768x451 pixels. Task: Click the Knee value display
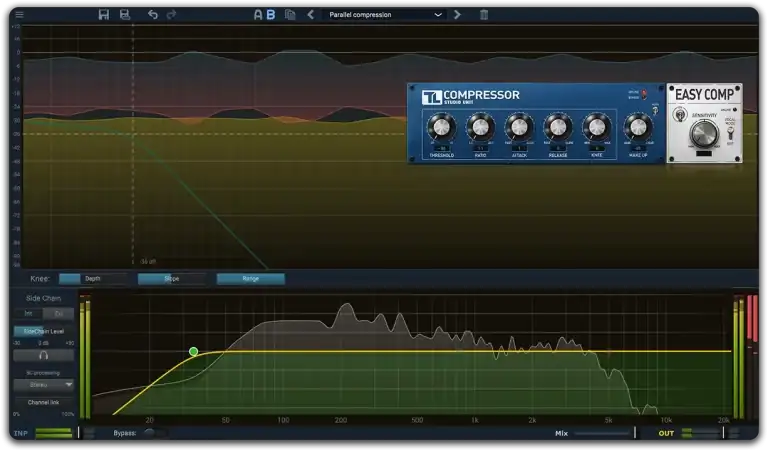[x=597, y=148]
